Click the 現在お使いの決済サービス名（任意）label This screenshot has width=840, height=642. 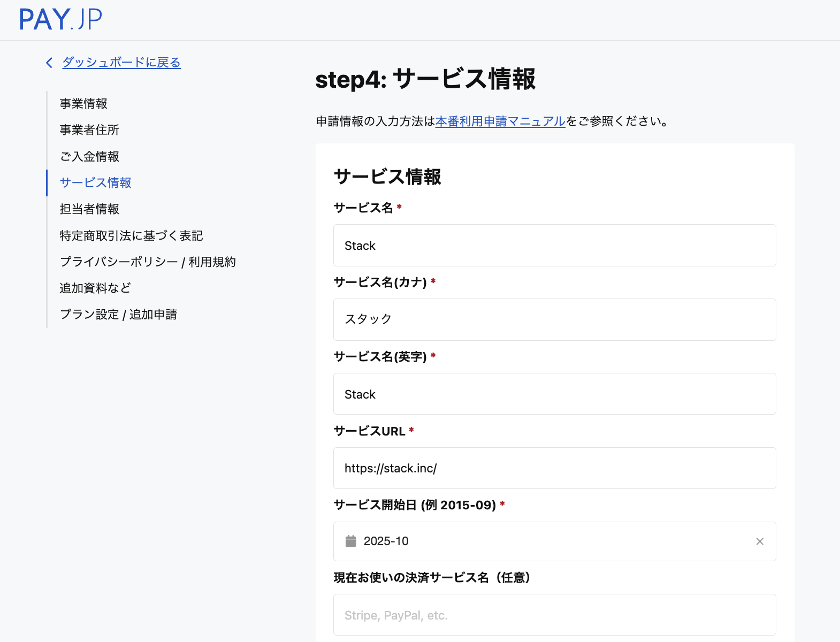[432, 578]
